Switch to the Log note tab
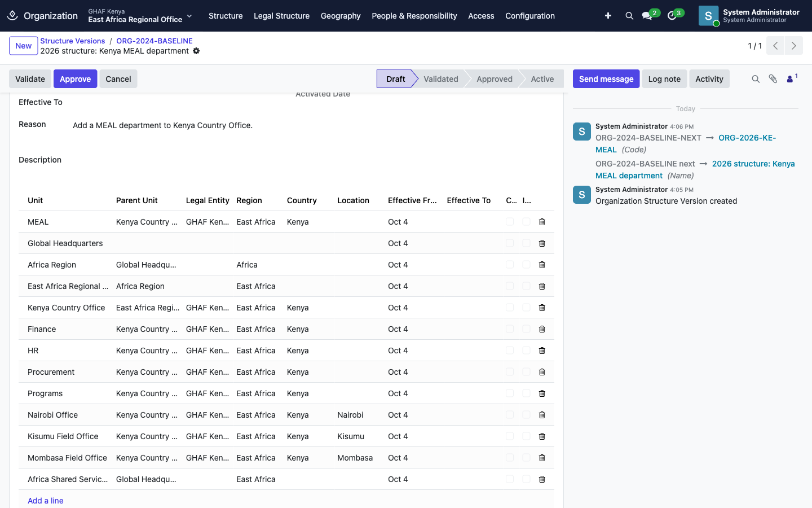 tap(664, 79)
